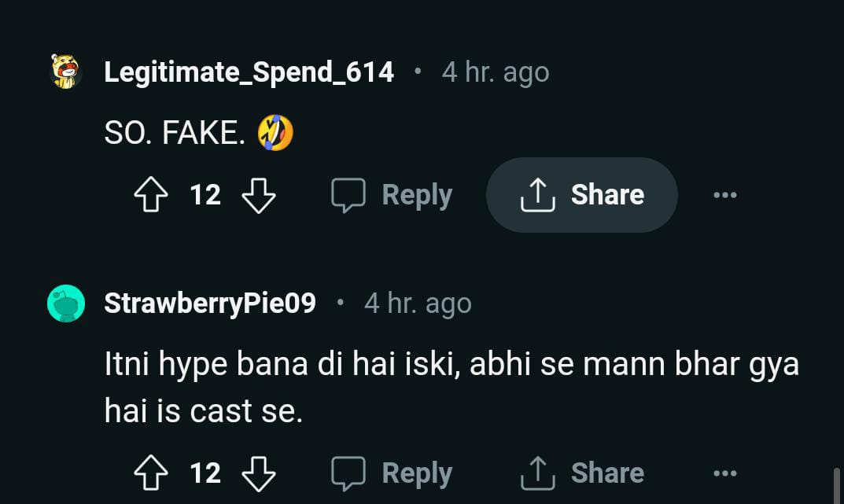Reply to StrawberryPie09's comment
Image resolution: width=844 pixels, height=504 pixels.
(392, 473)
